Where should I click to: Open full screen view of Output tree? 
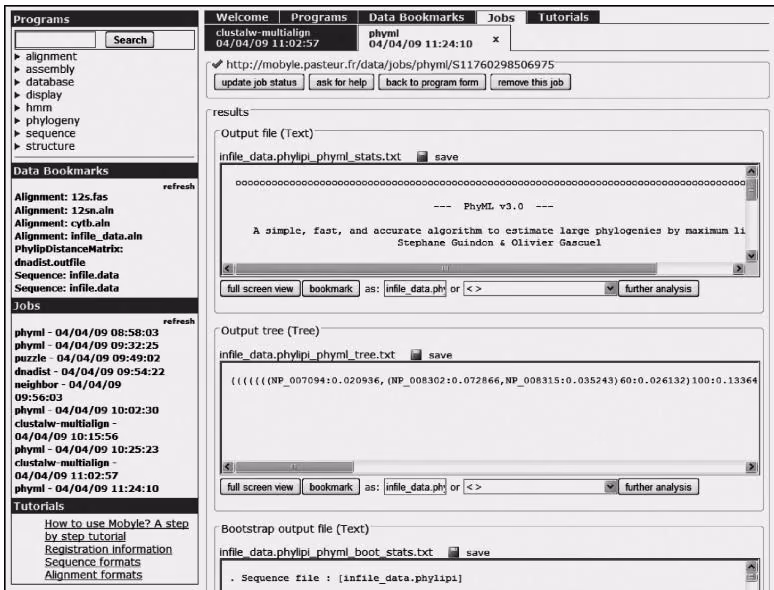[260, 487]
